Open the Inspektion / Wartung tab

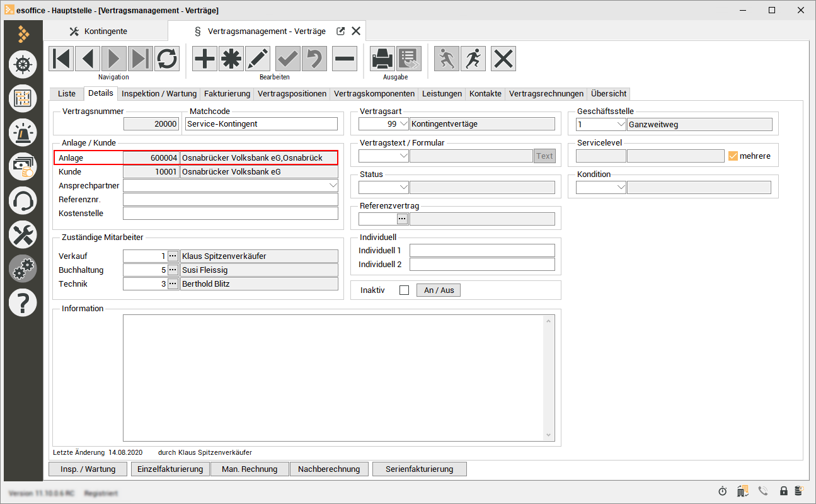pos(159,93)
